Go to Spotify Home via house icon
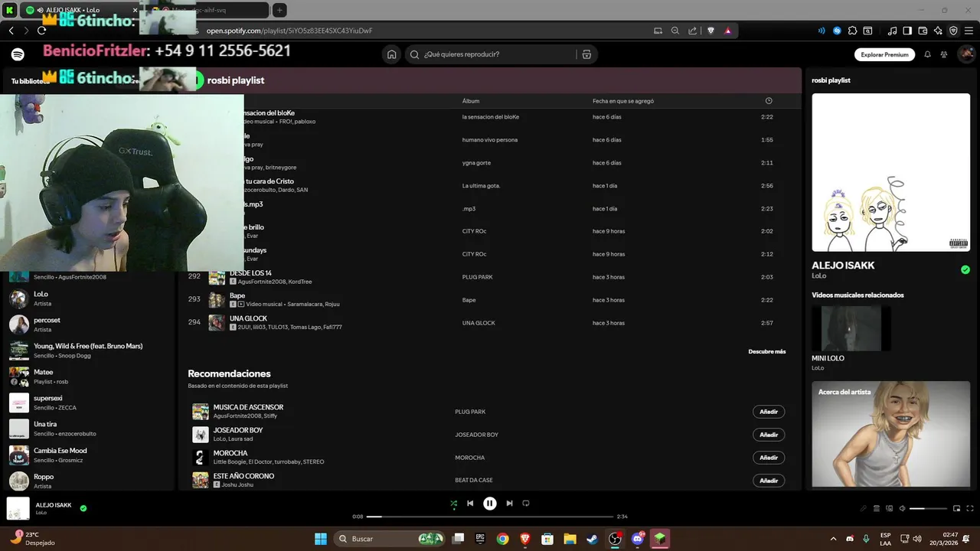 point(392,54)
